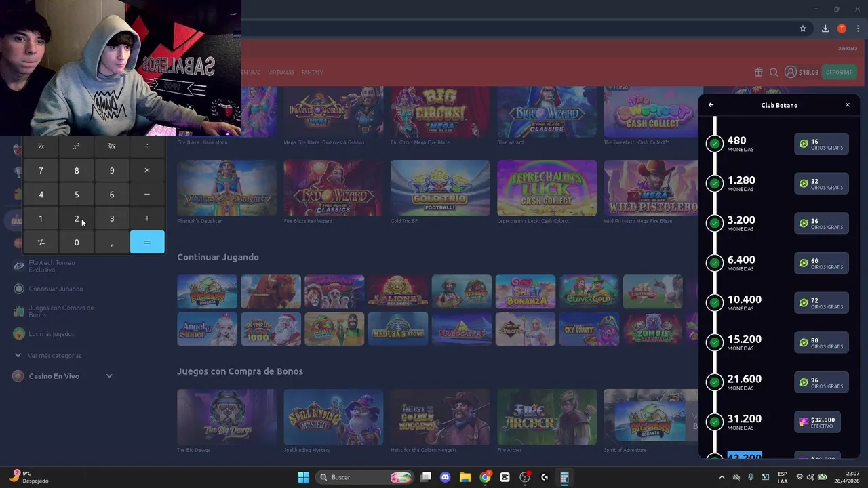868x488 pixels.
Task: Select the 72 Giros Gratis reward
Action: (x=821, y=303)
